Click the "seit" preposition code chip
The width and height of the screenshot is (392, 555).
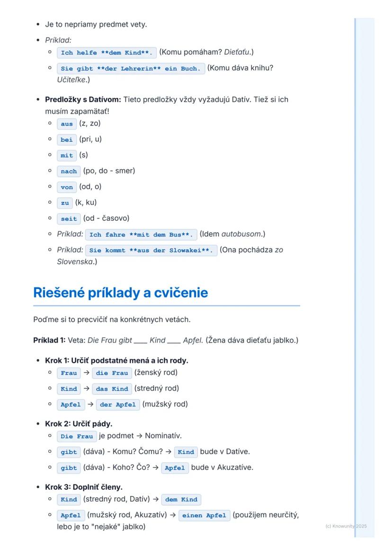click(69, 219)
